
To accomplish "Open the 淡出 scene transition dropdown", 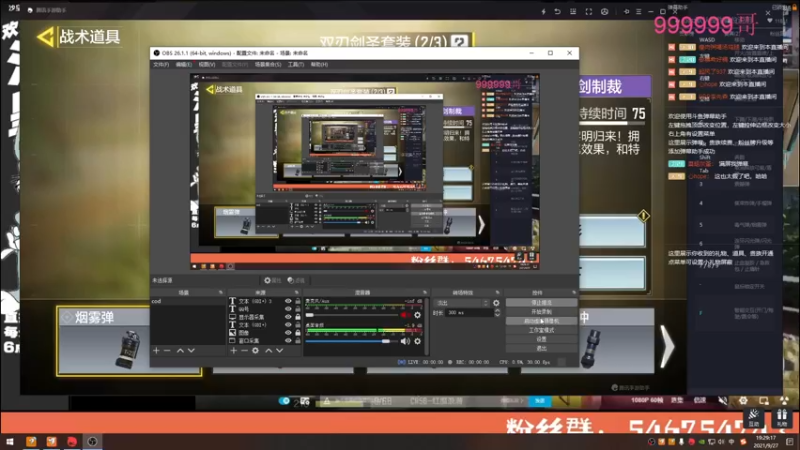I will [462, 303].
